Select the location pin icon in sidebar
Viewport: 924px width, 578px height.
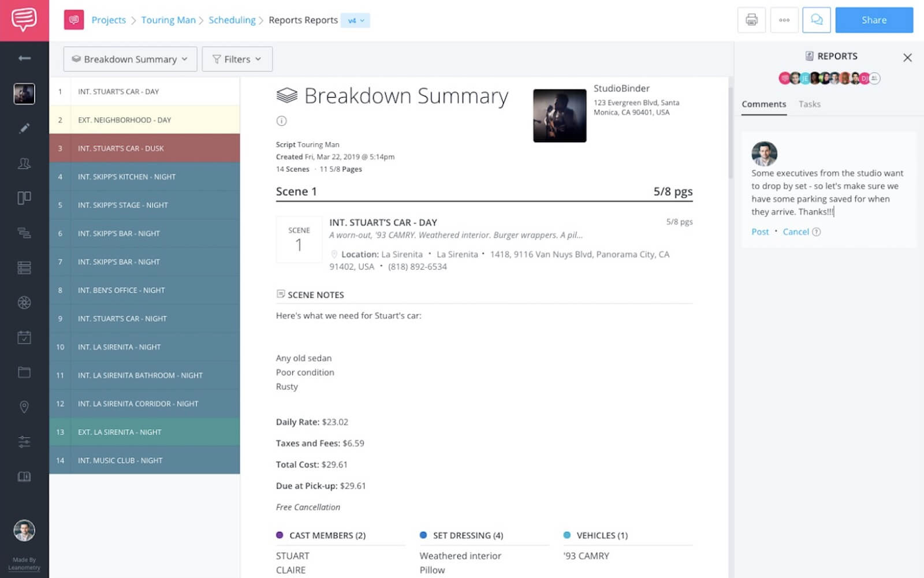(x=24, y=407)
